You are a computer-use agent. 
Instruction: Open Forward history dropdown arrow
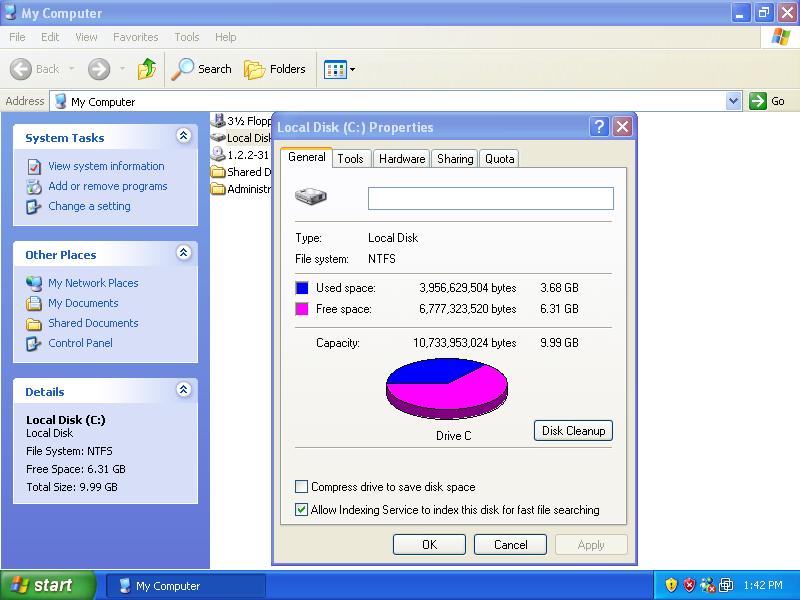click(122, 68)
